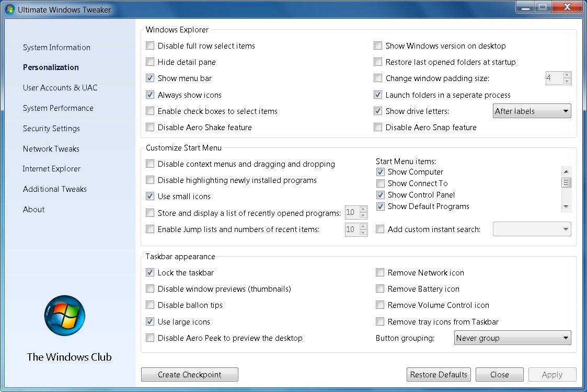The width and height of the screenshot is (587, 392).
Task: Switch to Security Settings
Action: pos(51,129)
